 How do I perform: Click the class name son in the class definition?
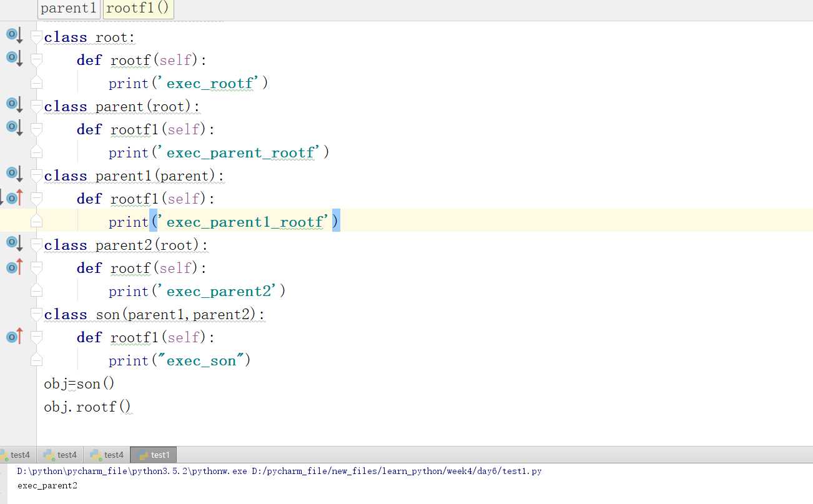(x=107, y=314)
